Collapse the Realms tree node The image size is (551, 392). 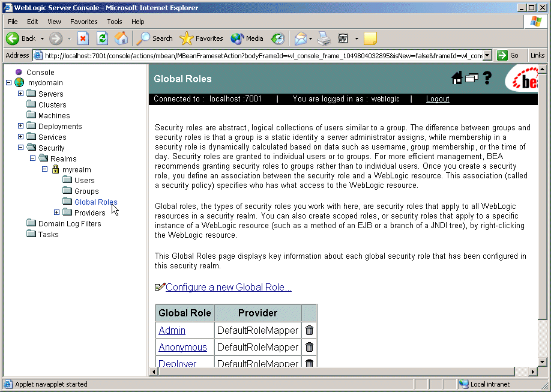tap(32, 158)
